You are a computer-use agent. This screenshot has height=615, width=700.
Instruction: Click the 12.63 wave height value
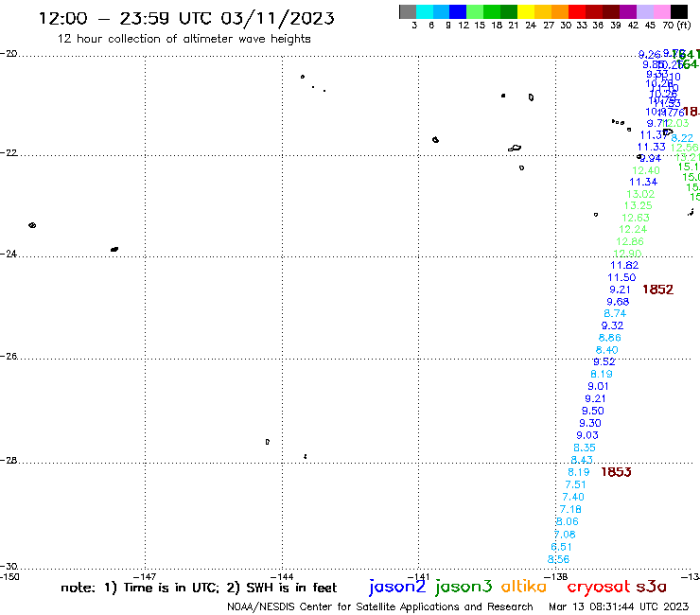coord(636,218)
